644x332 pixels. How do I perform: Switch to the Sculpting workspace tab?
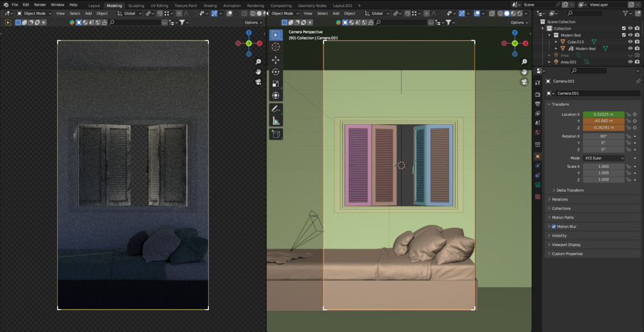(x=136, y=6)
